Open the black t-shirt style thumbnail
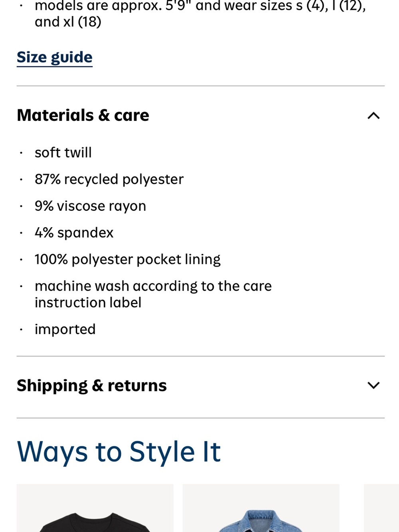This screenshot has height=532, width=399. (95, 508)
